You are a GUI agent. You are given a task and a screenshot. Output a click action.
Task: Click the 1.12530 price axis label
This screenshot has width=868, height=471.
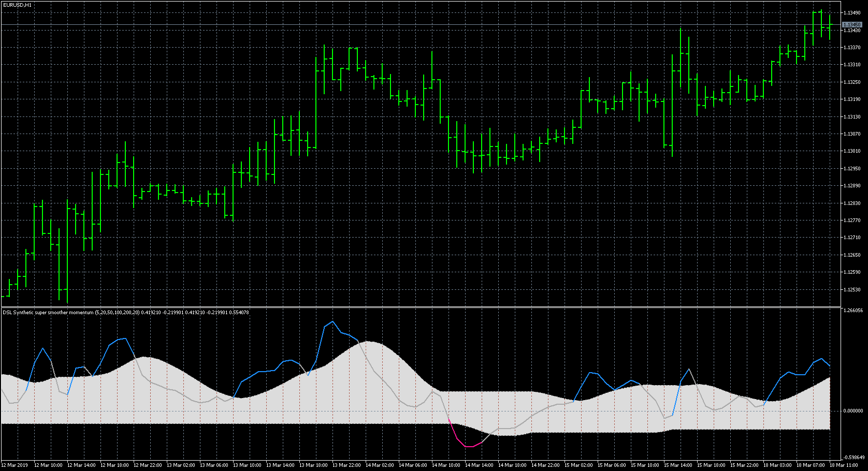851,290
